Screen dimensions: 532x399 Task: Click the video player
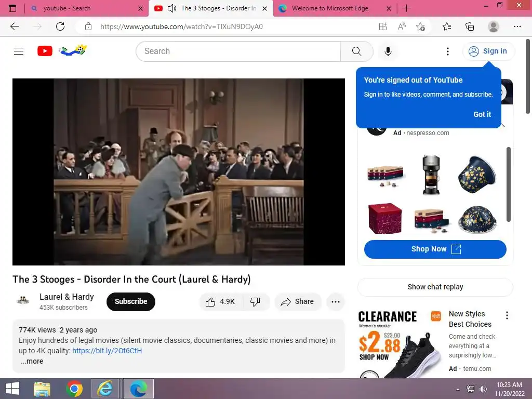179,171
